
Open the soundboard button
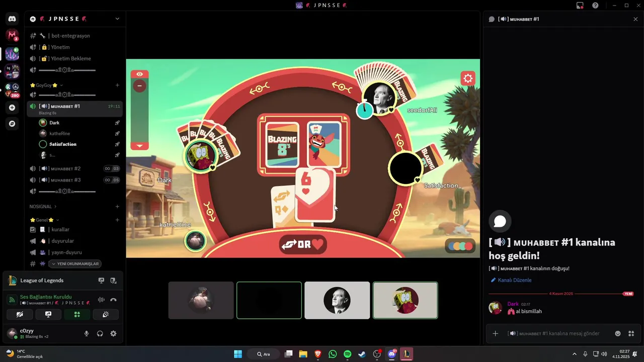pos(106,314)
